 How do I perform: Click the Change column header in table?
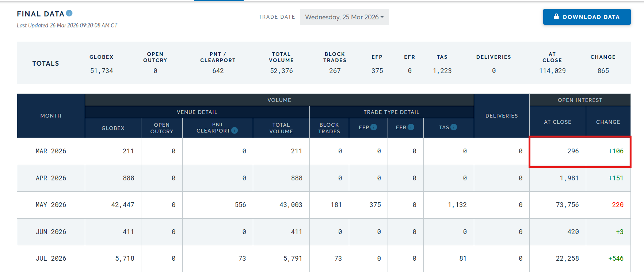608,122
